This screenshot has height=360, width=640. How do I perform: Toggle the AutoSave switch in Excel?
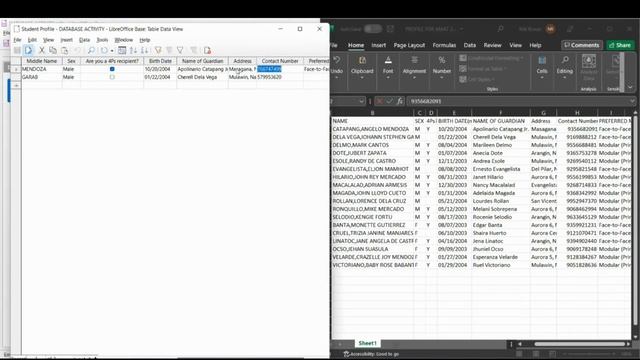coord(372,29)
